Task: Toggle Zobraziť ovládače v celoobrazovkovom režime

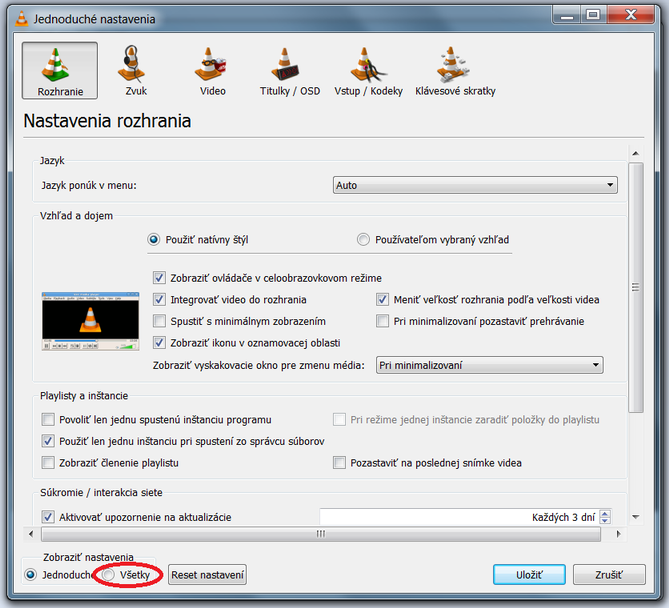Action: coord(159,278)
